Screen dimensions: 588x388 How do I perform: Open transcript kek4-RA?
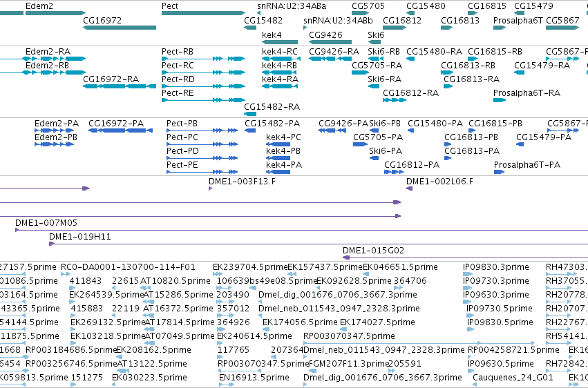(280, 86)
